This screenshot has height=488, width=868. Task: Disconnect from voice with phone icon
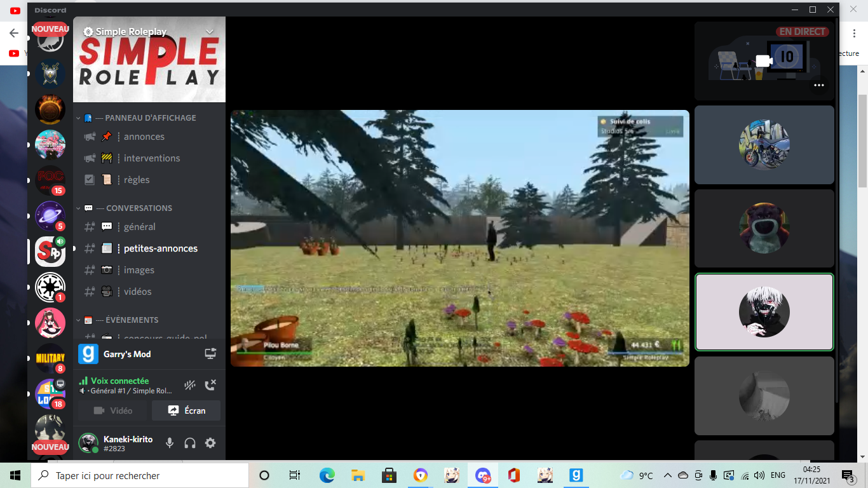pyautogui.click(x=210, y=385)
